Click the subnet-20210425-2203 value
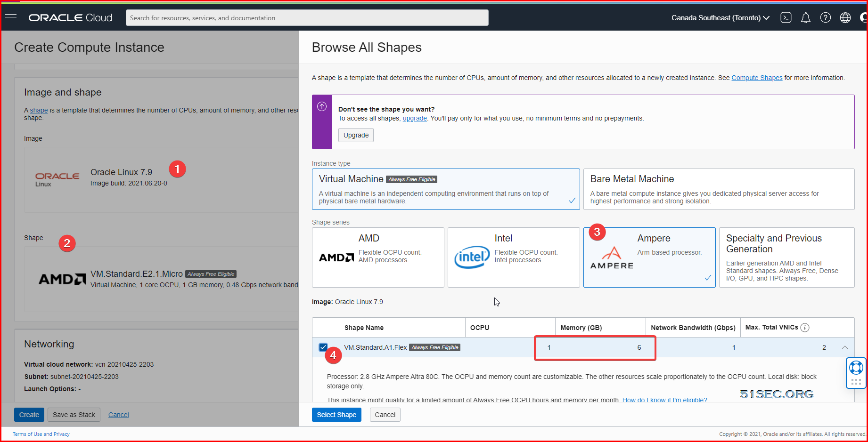Image resolution: width=868 pixels, height=442 pixels. (x=84, y=377)
